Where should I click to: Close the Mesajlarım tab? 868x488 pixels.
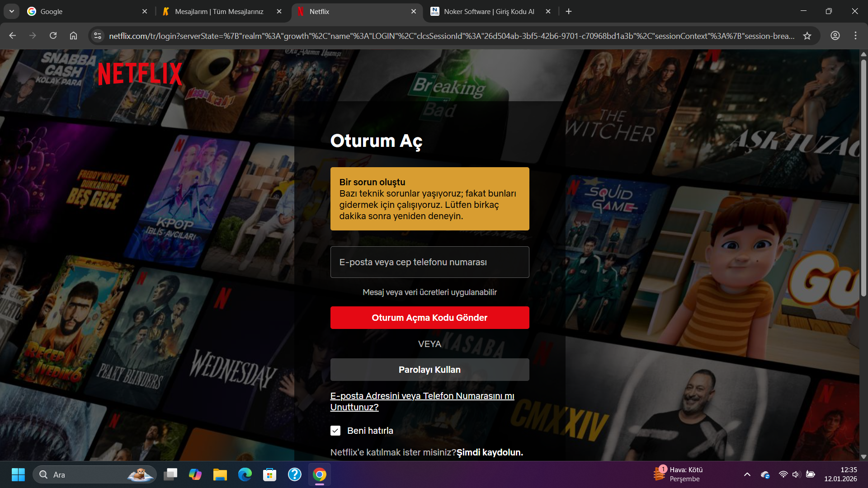coord(279,11)
